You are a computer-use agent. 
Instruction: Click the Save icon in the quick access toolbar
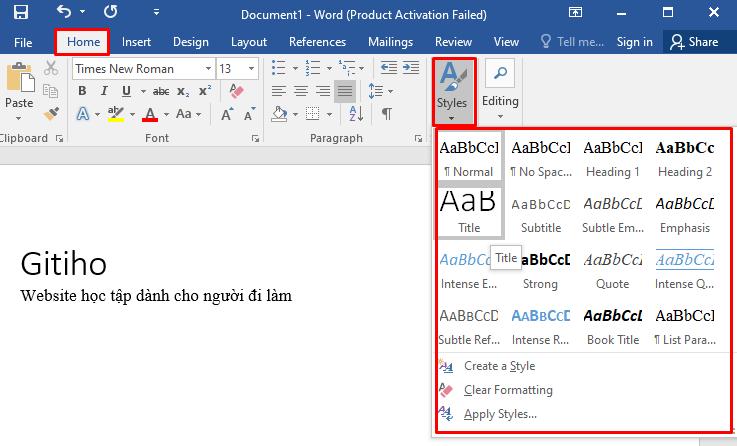point(20,13)
